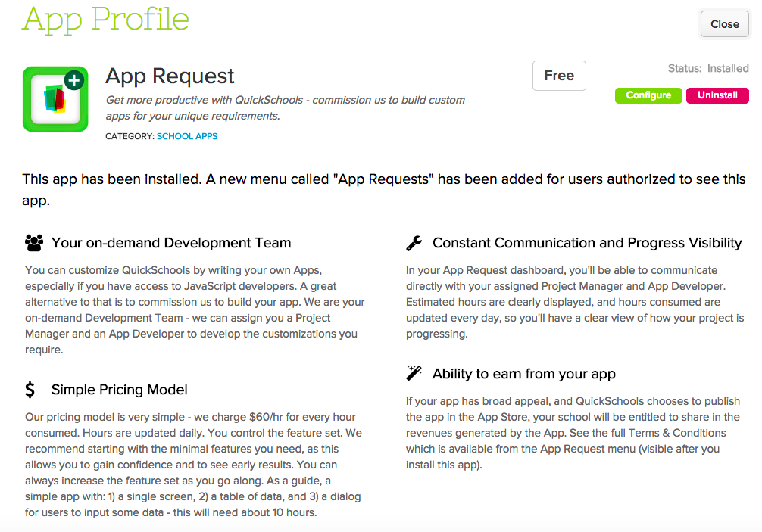Screen dimensions: 762x532
Task: Click the wrench icon beside Constant Communication
Action: tap(414, 243)
